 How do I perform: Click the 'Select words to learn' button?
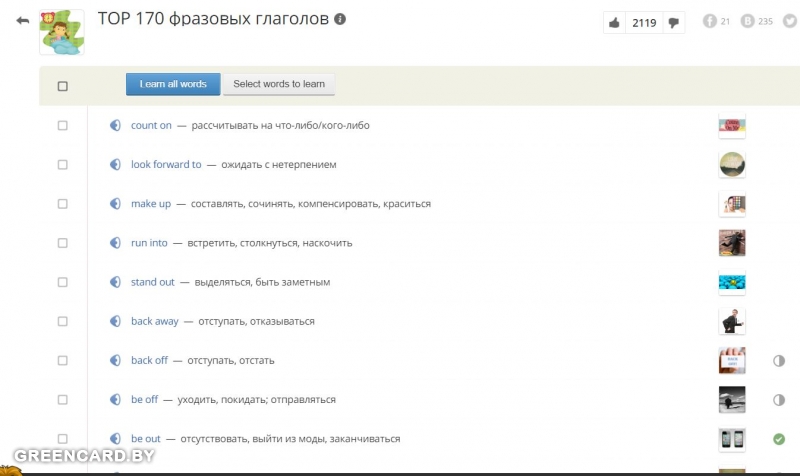click(279, 84)
